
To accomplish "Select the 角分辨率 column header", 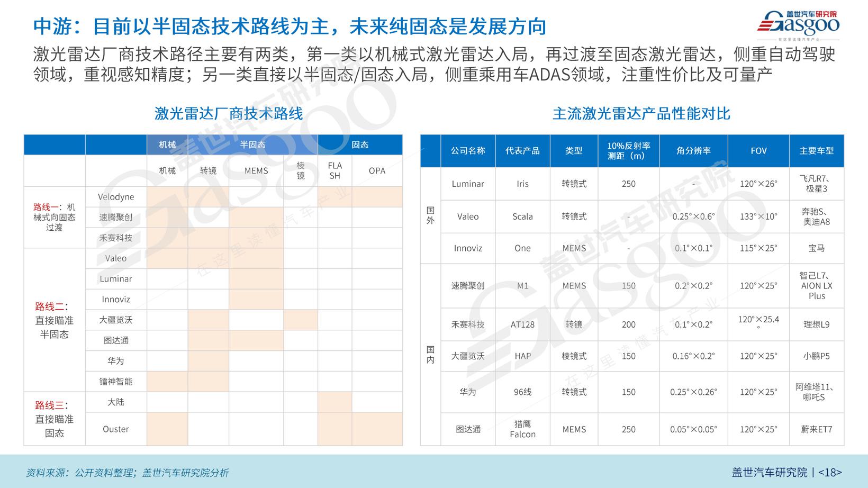I will 693,151.
